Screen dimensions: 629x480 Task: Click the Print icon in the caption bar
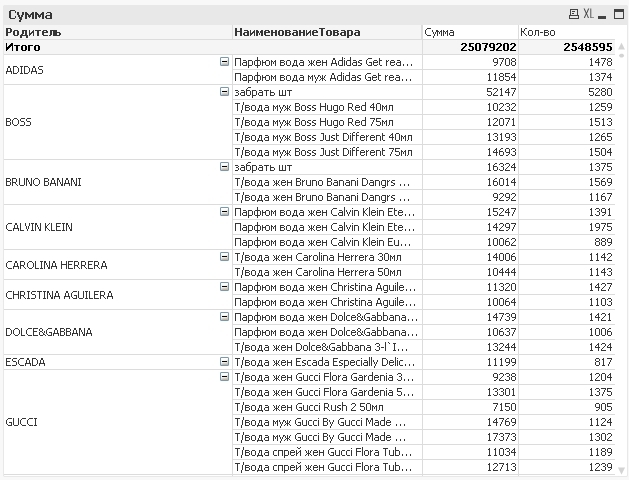pyautogui.click(x=573, y=15)
